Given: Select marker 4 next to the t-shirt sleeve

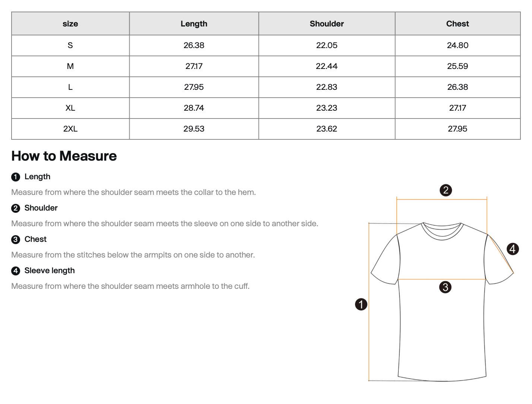Looking at the screenshot, I should [513, 249].
